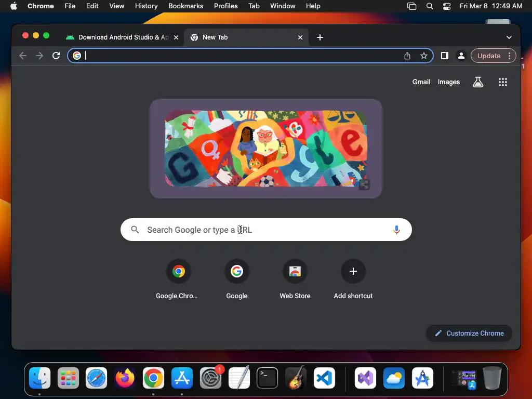This screenshot has width=532, height=399.
Task: Open App Store from the Dock
Action: (182, 378)
